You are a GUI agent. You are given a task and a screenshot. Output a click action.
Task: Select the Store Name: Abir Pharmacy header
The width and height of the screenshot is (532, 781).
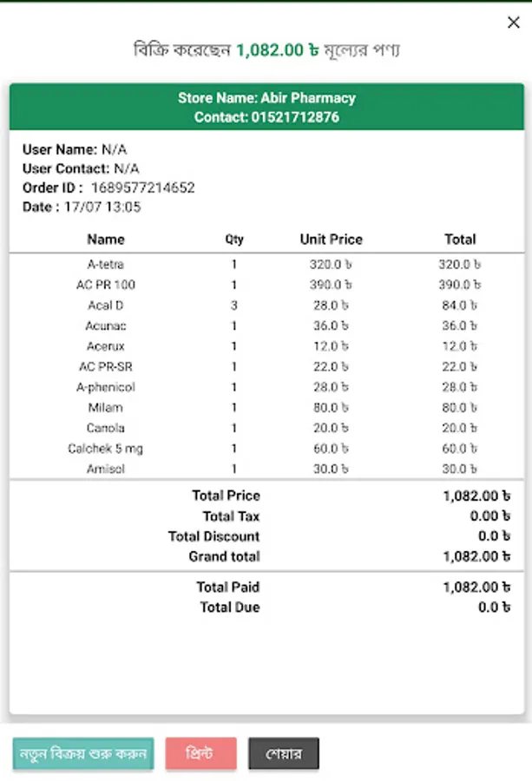tap(266, 98)
